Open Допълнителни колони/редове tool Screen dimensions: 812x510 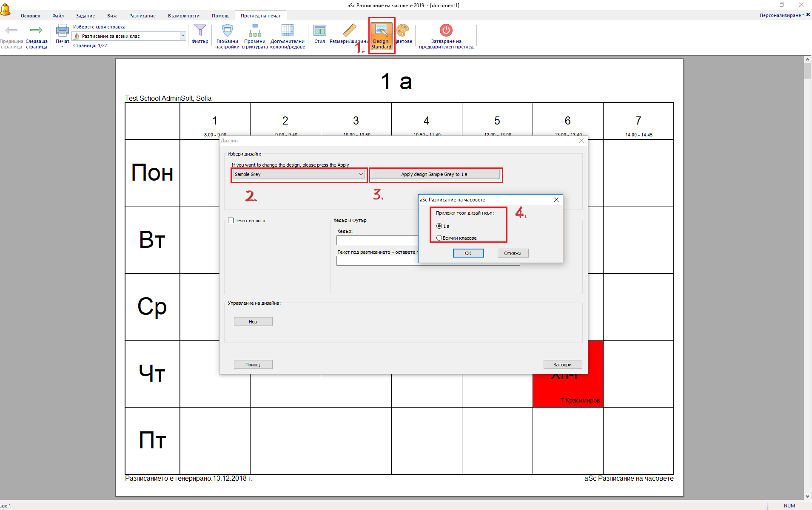288,31
